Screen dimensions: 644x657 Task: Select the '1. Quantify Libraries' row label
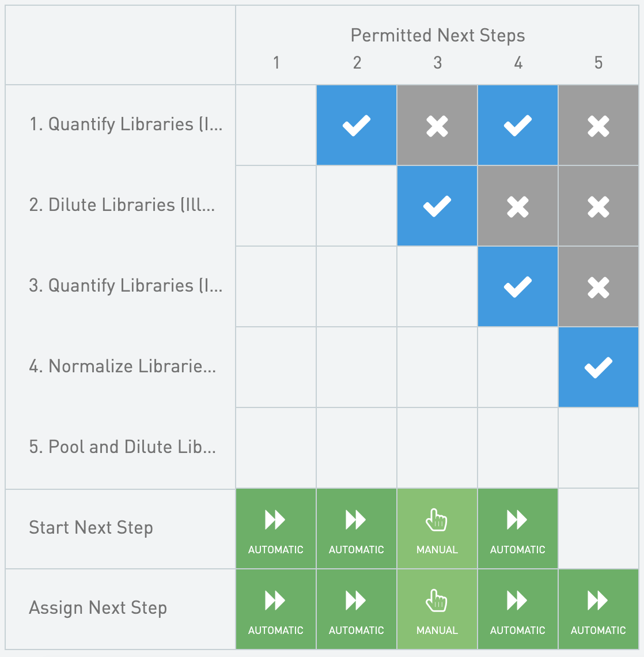pos(126,124)
